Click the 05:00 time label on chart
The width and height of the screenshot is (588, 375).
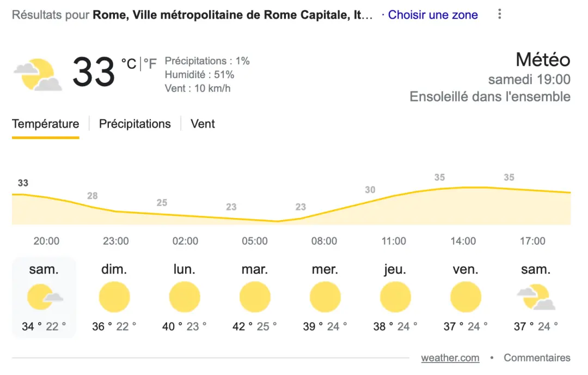255,241
